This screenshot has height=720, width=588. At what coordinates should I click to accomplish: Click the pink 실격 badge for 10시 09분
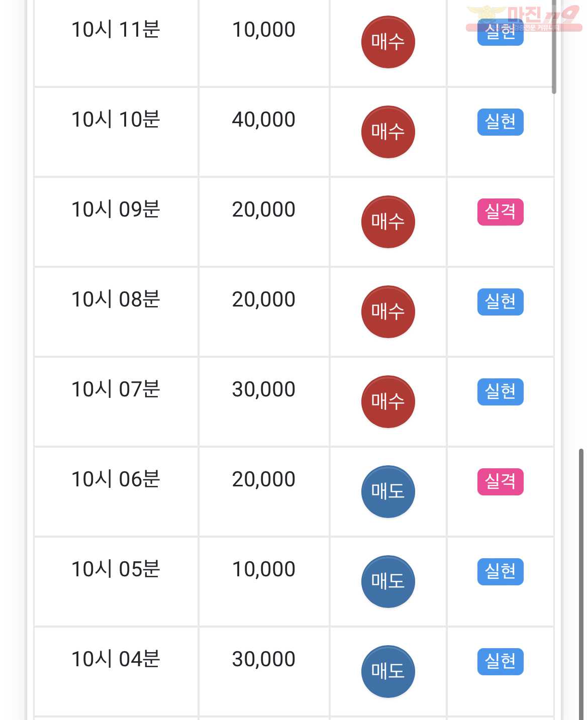[x=501, y=212]
